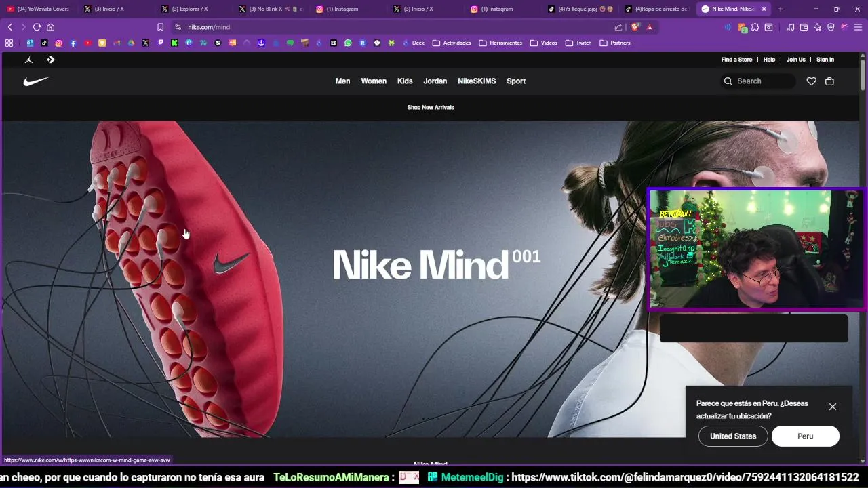Image resolution: width=868 pixels, height=488 pixels.
Task: Open the Converse brand logo link
Action: [x=50, y=60]
